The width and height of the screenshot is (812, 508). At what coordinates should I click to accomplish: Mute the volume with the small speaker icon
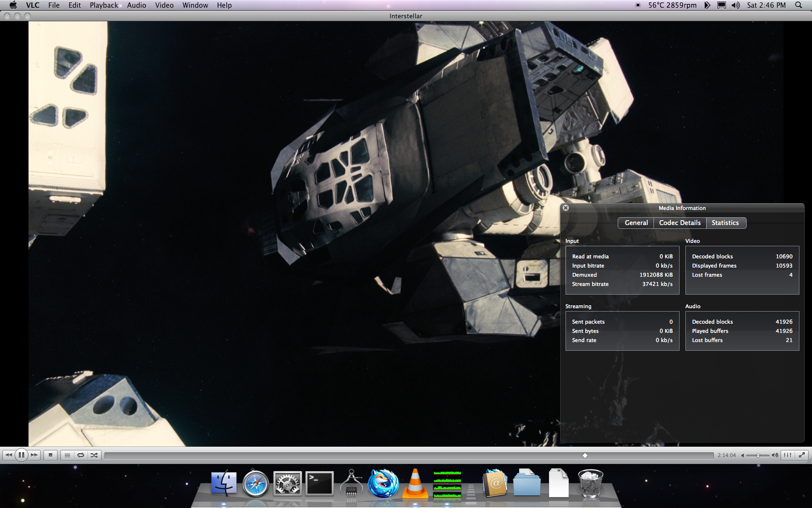click(x=742, y=455)
